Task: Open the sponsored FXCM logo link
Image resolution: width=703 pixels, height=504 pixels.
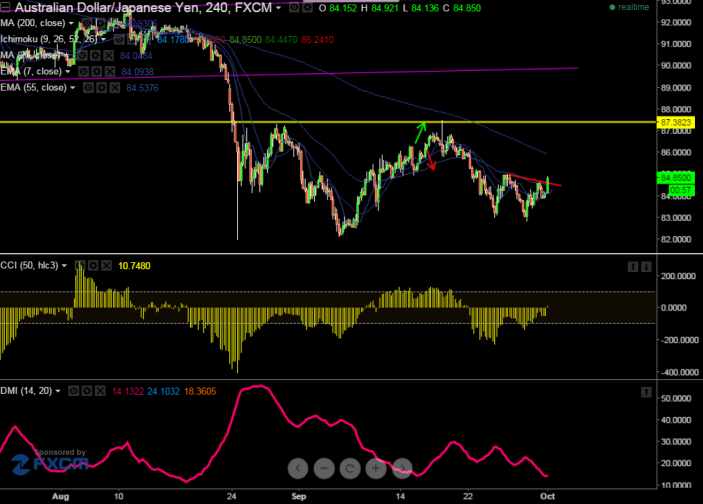Action: 50,464
